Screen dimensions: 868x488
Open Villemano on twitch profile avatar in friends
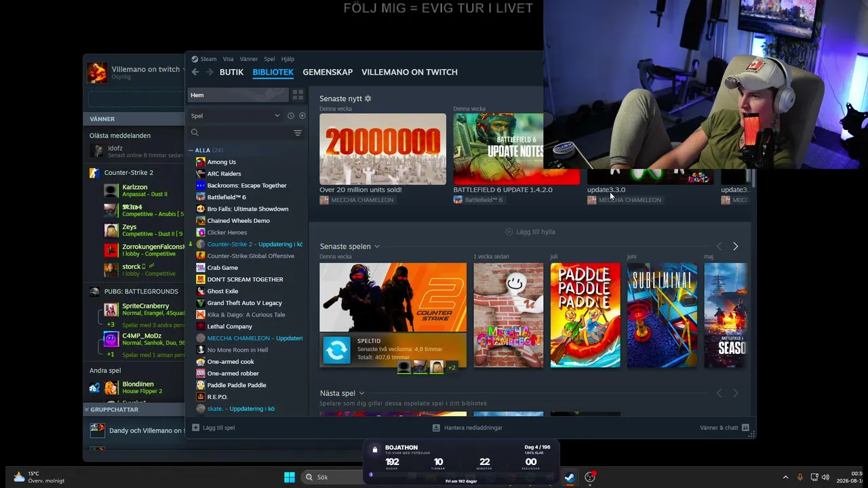click(x=97, y=72)
